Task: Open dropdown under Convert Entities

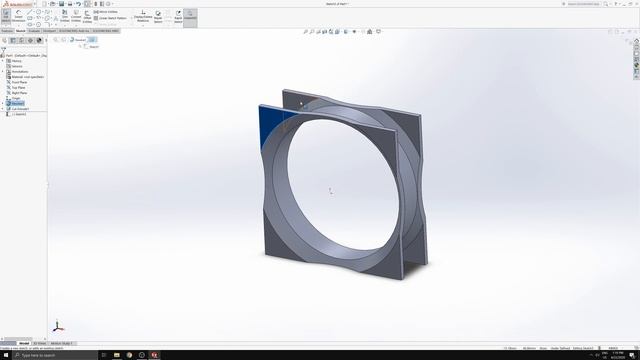Action: [x=76, y=25]
